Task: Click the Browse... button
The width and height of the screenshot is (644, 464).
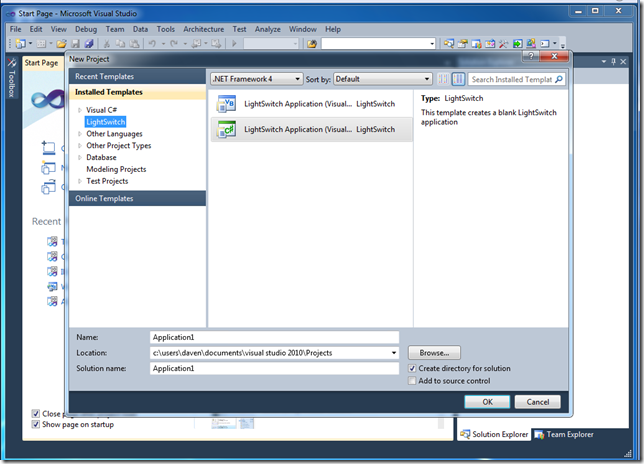Action: click(434, 353)
